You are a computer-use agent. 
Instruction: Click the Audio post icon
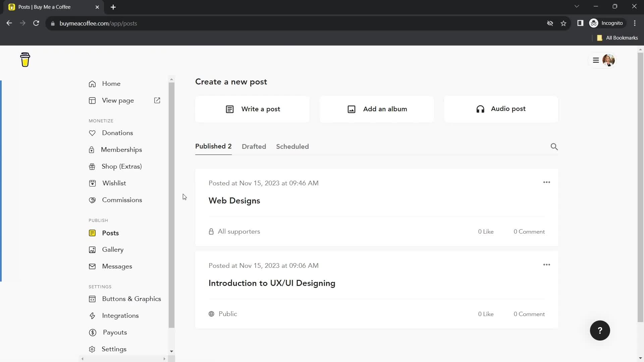(481, 109)
